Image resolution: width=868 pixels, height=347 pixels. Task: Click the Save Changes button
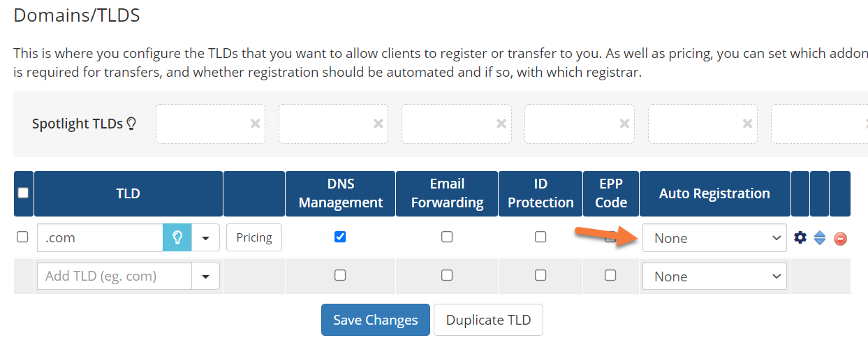[x=375, y=320]
